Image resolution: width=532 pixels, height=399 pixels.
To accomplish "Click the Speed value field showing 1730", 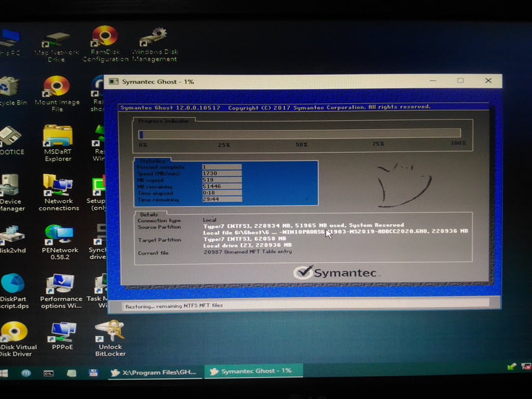I will point(222,173).
